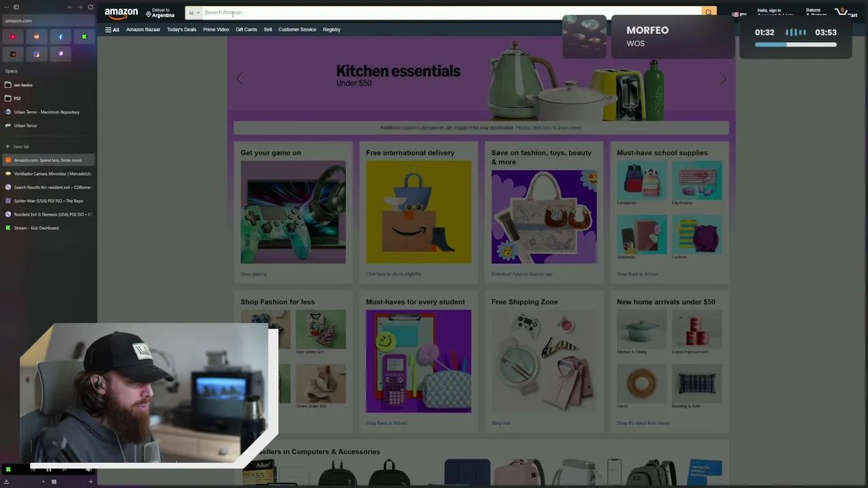Click the Shop gaming link

pos(254,274)
